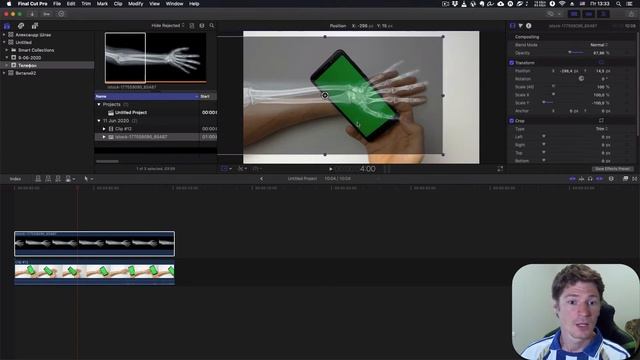This screenshot has height=360, width=640.
Task: Open the Edit menu
Action: (71, 4)
